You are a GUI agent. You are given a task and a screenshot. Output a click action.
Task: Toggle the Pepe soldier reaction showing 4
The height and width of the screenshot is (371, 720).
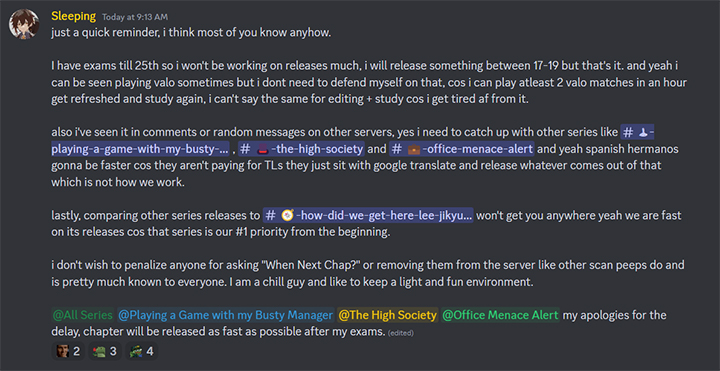(141, 352)
